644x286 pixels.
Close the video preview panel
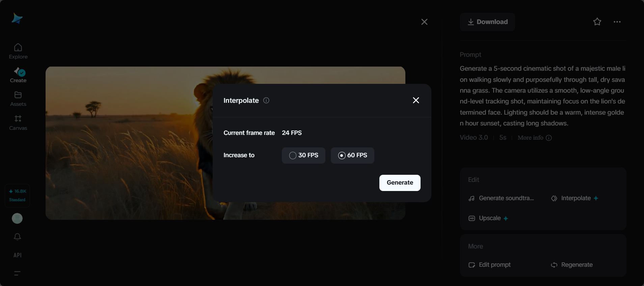point(424,22)
